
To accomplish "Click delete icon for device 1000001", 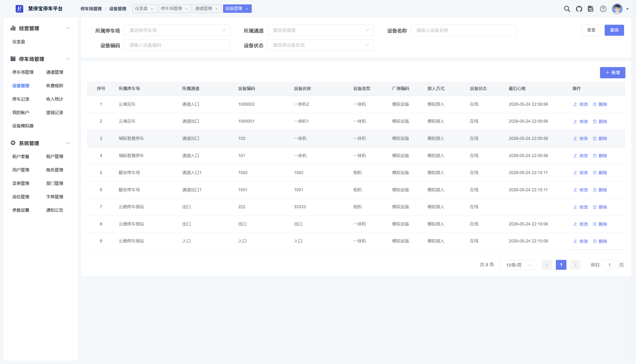I will coord(594,122).
